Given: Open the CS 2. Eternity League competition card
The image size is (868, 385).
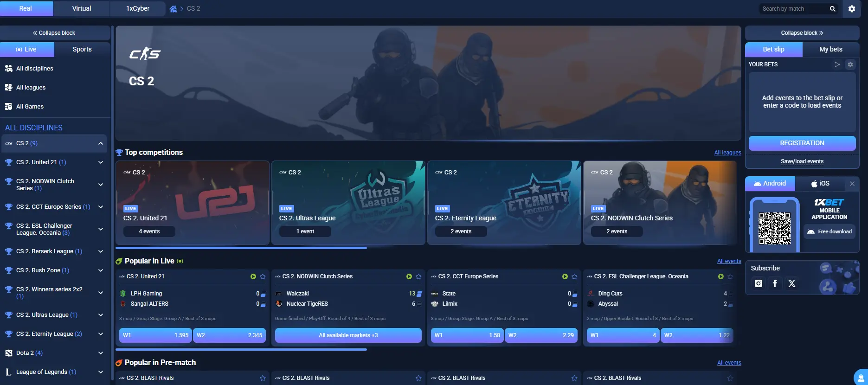Looking at the screenshot, I should coord(504,203).
